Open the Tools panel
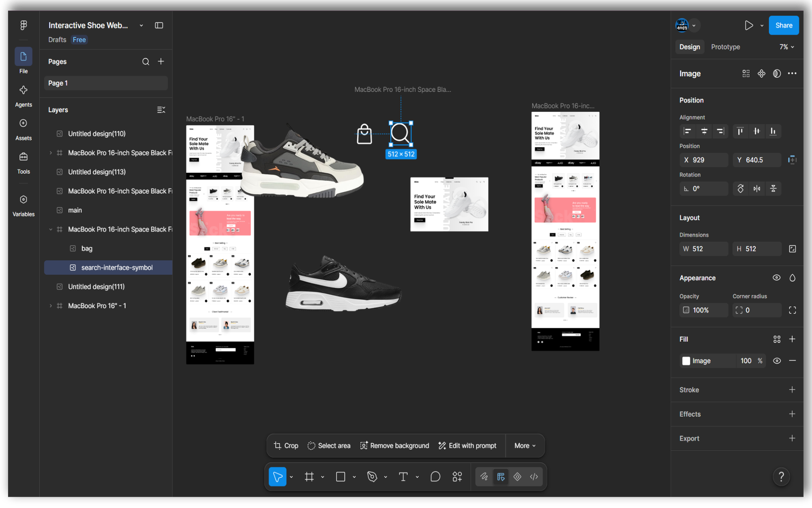The image size is (812, 508). point(23,163)
